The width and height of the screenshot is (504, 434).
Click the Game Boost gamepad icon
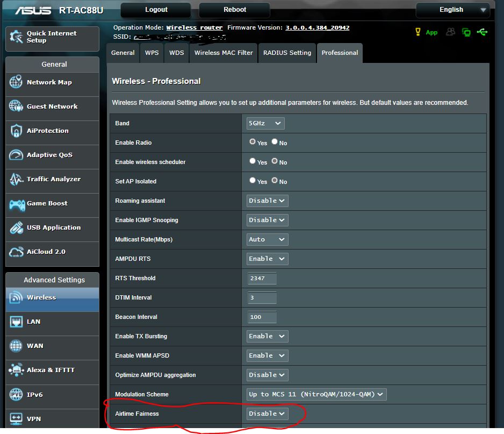(16, 204)
